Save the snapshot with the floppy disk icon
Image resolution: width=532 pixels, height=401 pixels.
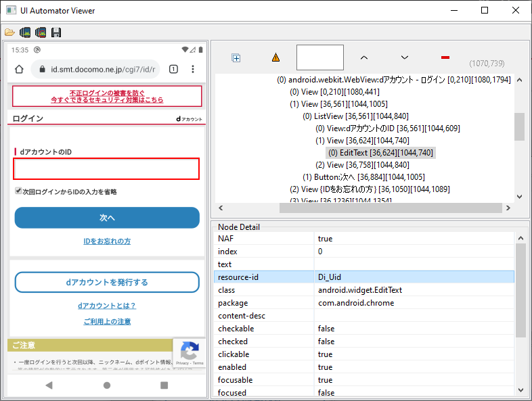(x=56, y=32)
